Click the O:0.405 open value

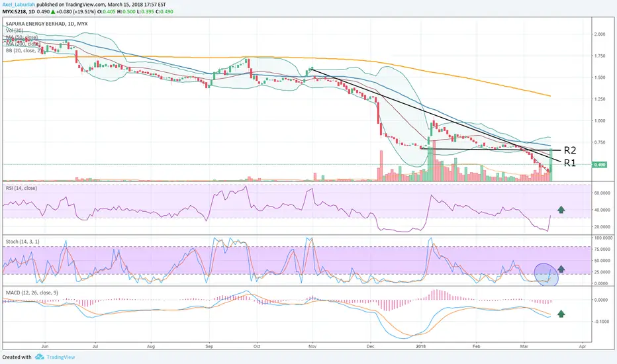[106, 11]
